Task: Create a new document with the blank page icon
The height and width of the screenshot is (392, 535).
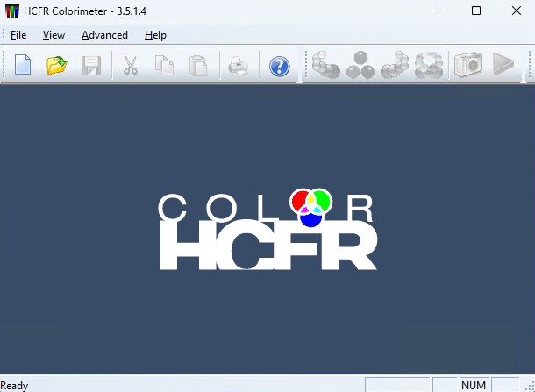Action: pyautogui.click(x=23, y=65)
